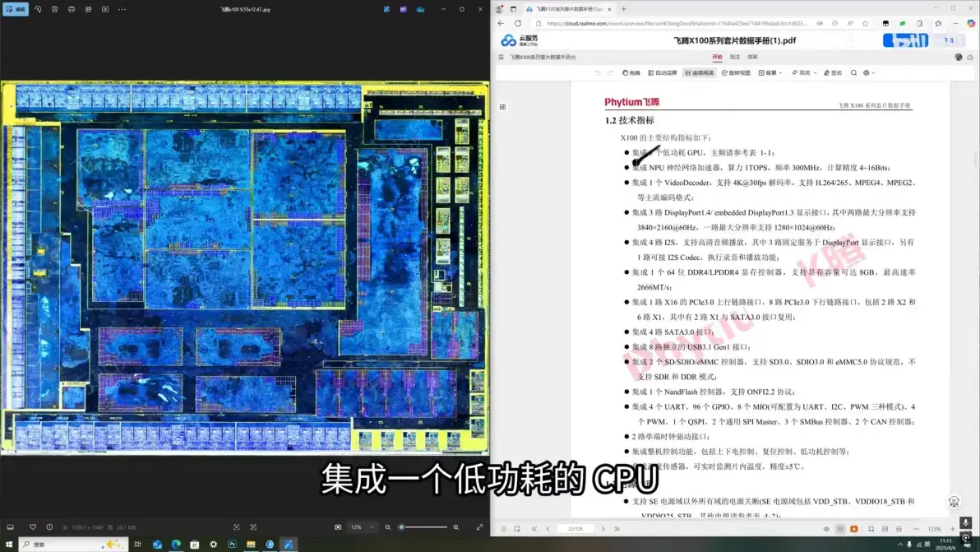This screenshot has height=552, width=980.
Task: Redo in the PDF toolbar
Action: (611, 73)
